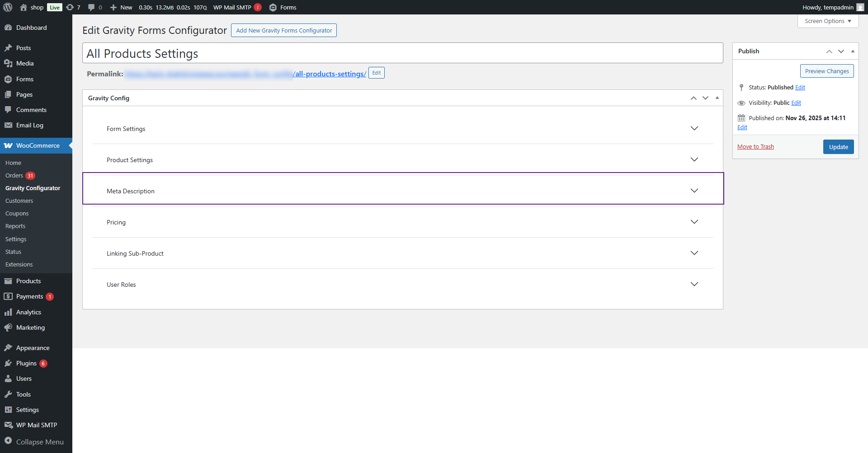Toggle the Publish panel triangle

click(x=853, y=51)
